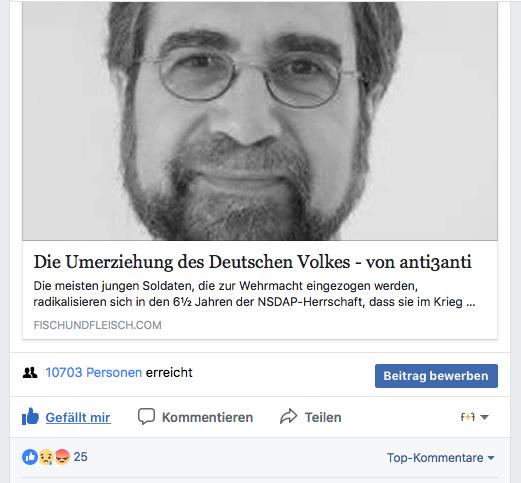Select the Teilen label
Screen dimensions: 521x483
pyautogui.click(x=323, y=417)
